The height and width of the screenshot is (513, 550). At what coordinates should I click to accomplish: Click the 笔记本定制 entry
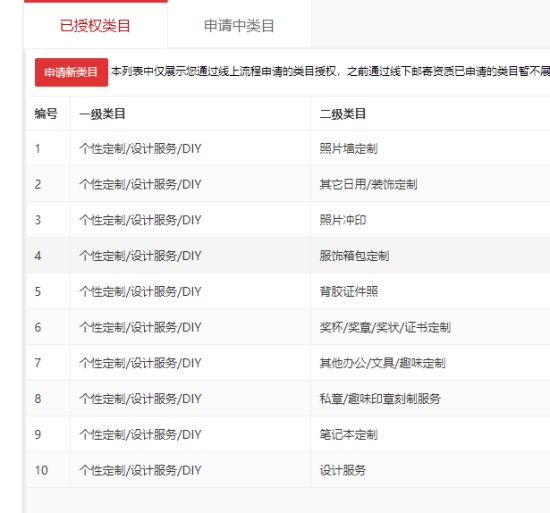coord(348,434)
